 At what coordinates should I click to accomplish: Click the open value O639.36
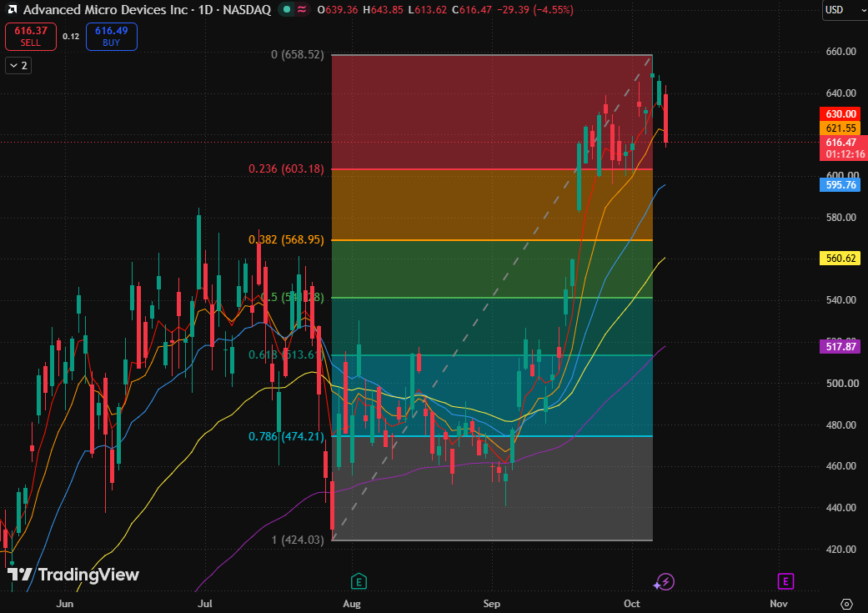tap(338, 9)
